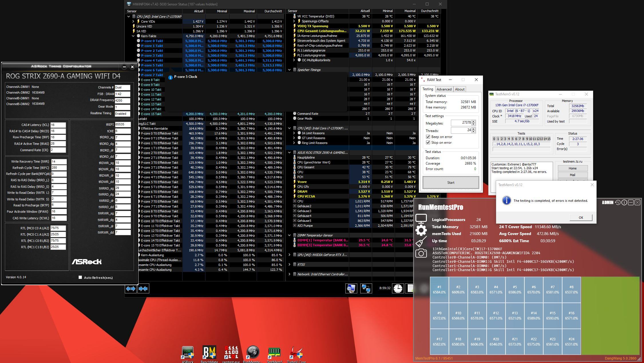The height and width of the screenshot is (363, 644).
Task: Close ASRock Timing Configurator window
Action: 132,67
